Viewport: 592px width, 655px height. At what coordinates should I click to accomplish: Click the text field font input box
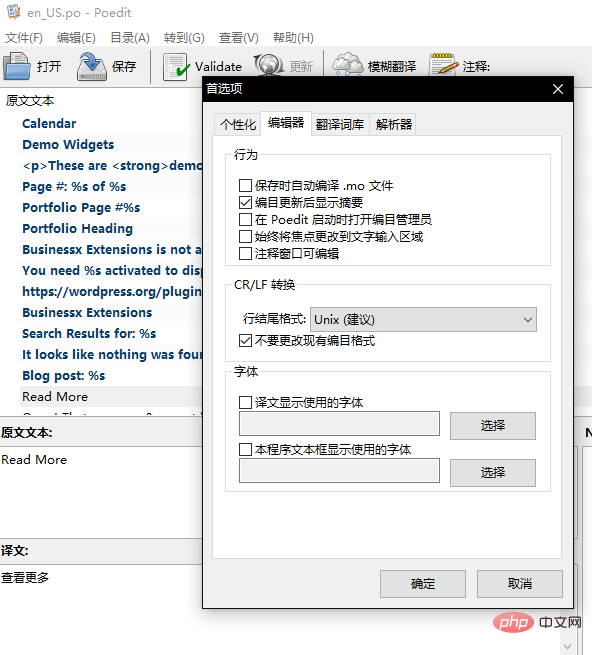[339, 470]
